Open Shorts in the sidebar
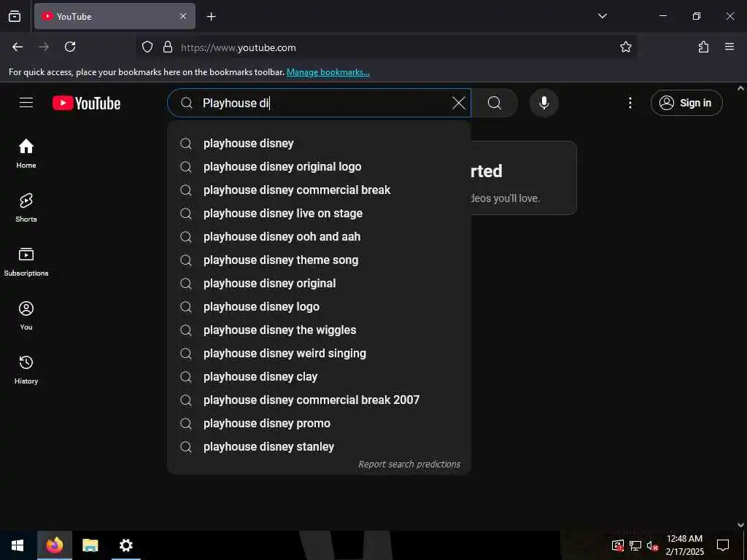Viewport: 747px width, 560px height. pos(26,208)
